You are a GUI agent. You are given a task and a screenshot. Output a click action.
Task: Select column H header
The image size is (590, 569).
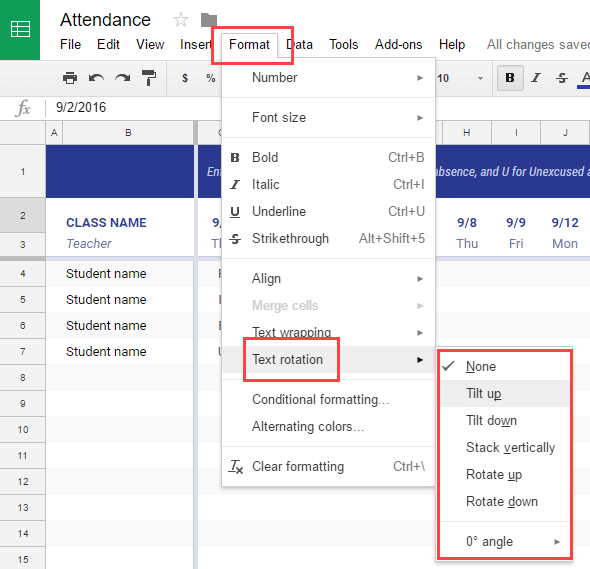[x=467, y=132]
